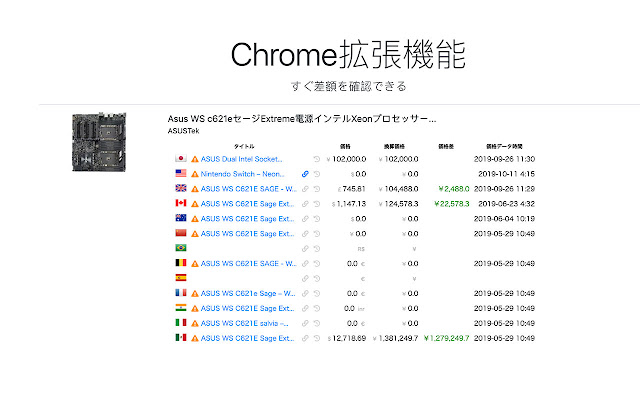
Task: Click the Japan flag icon
Action: click(x=181, y=159)
